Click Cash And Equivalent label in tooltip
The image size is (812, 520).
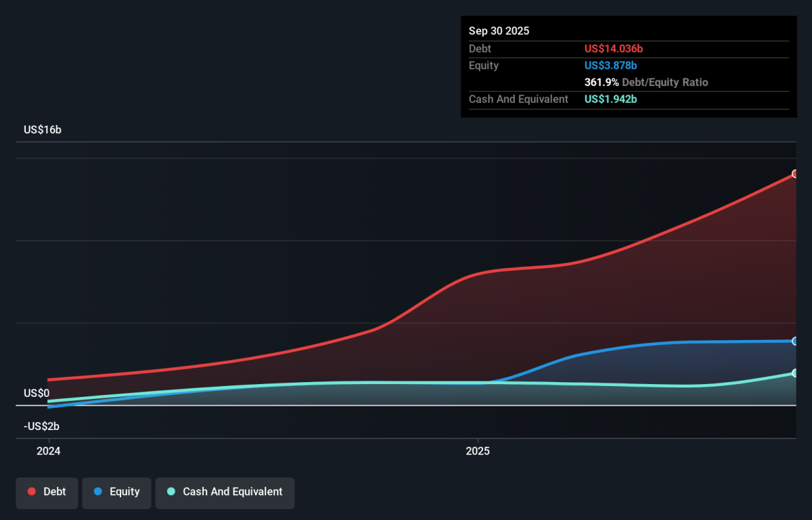point(518,99)
